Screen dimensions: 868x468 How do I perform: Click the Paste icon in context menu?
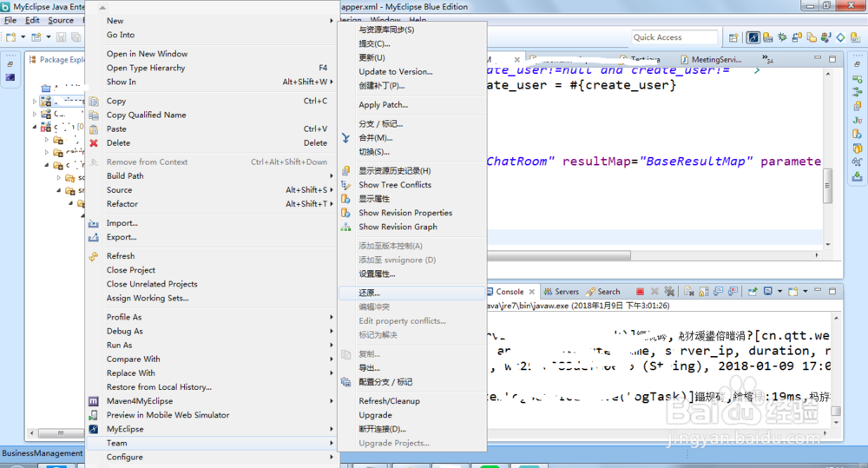(x=94, y=129)
